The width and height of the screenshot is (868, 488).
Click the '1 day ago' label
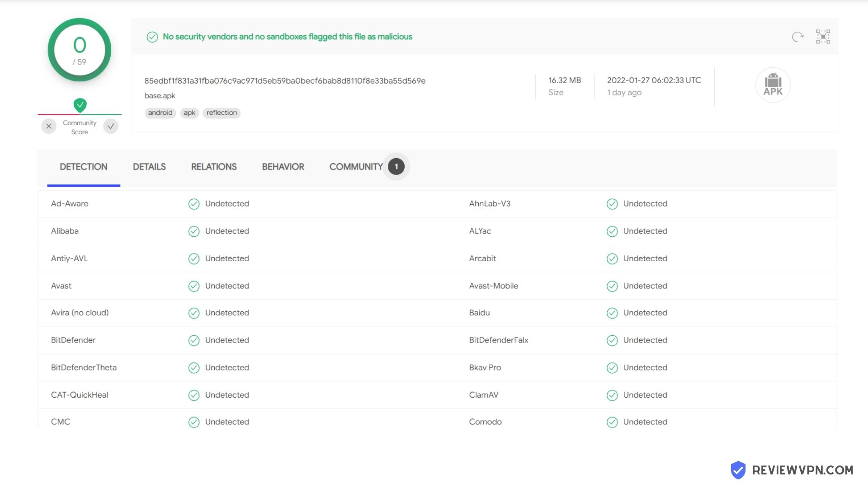tap(624, 93)
